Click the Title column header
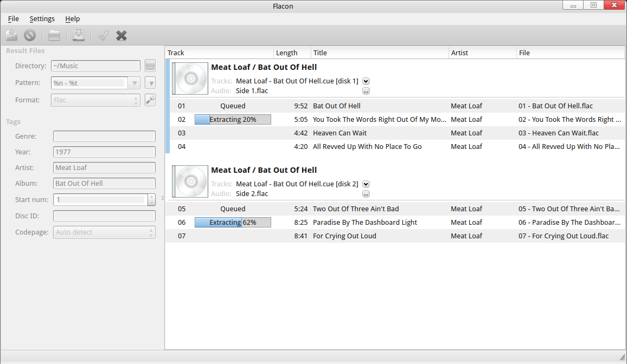627x364 pixels. click(380, 53)
